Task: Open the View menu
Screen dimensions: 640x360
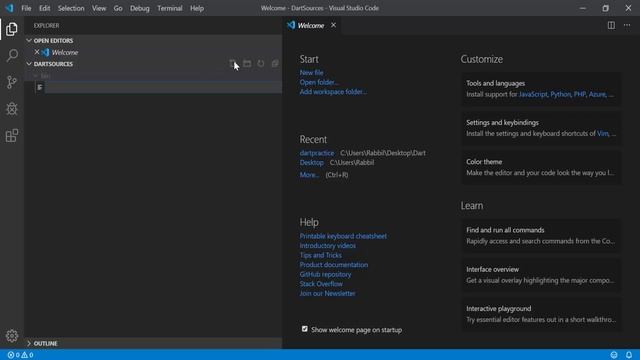Action: [x=99, y=8]
